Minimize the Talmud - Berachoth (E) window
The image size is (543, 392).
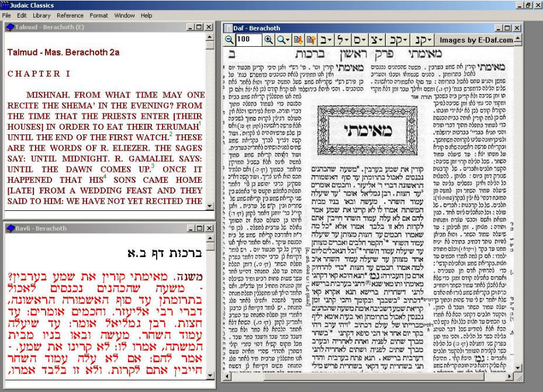coord(190,27)
